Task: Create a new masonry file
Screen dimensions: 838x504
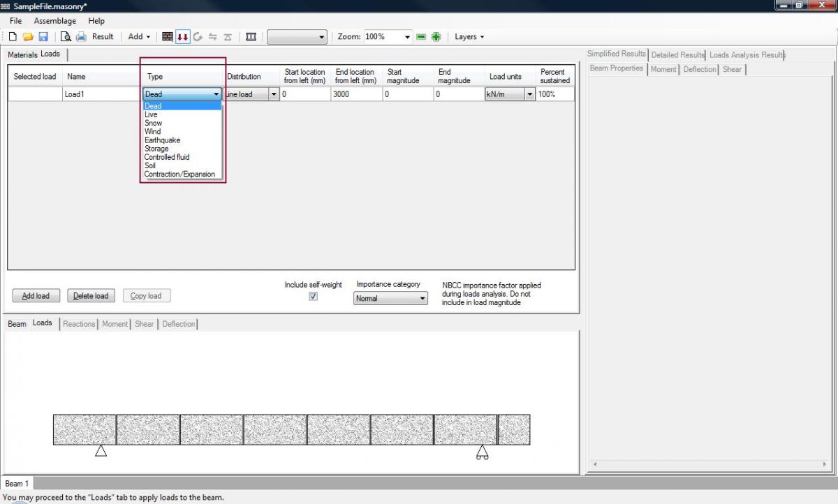Action: point(12,36)
